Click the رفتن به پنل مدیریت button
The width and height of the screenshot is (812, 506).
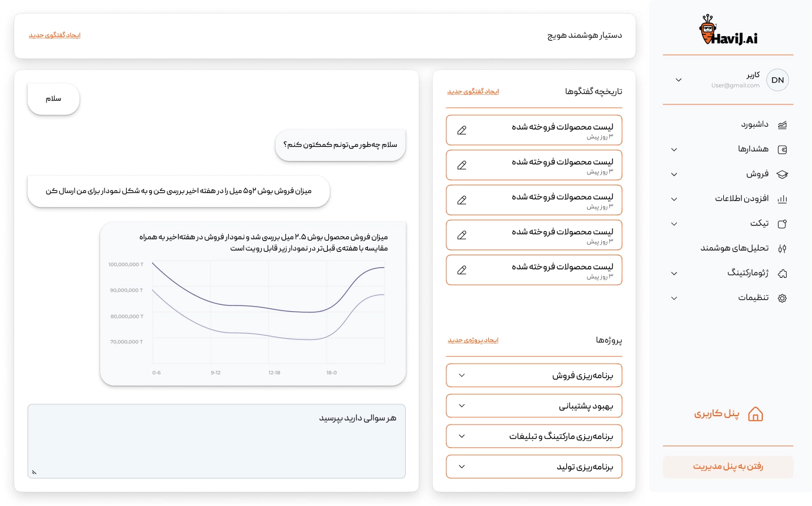(x=728, y=466)
